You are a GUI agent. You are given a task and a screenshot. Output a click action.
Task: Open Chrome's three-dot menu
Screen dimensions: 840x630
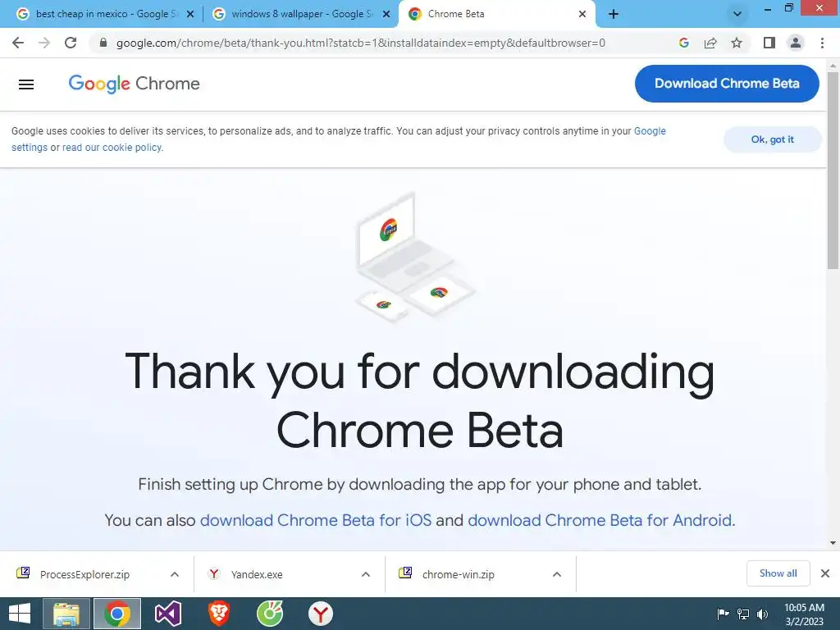822,43
